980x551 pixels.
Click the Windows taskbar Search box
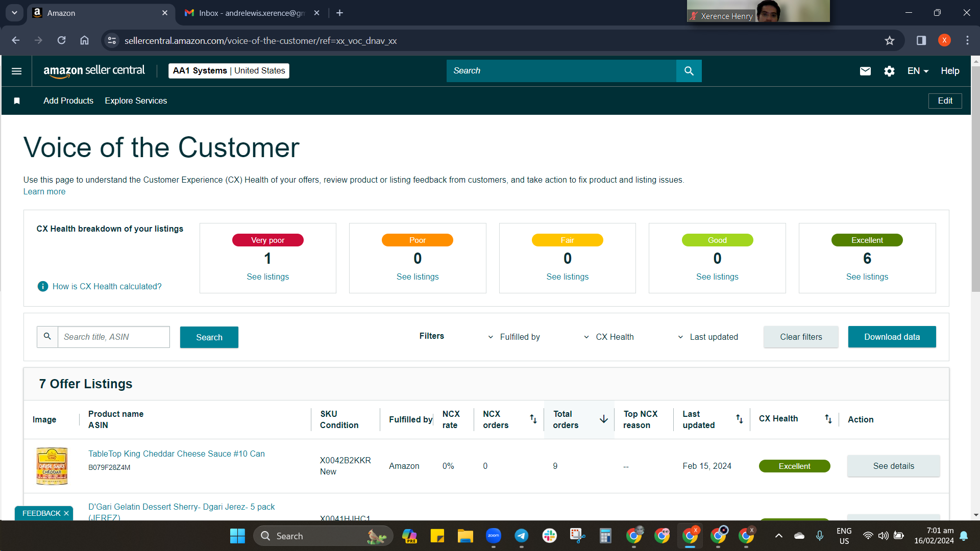click(323, 536)
